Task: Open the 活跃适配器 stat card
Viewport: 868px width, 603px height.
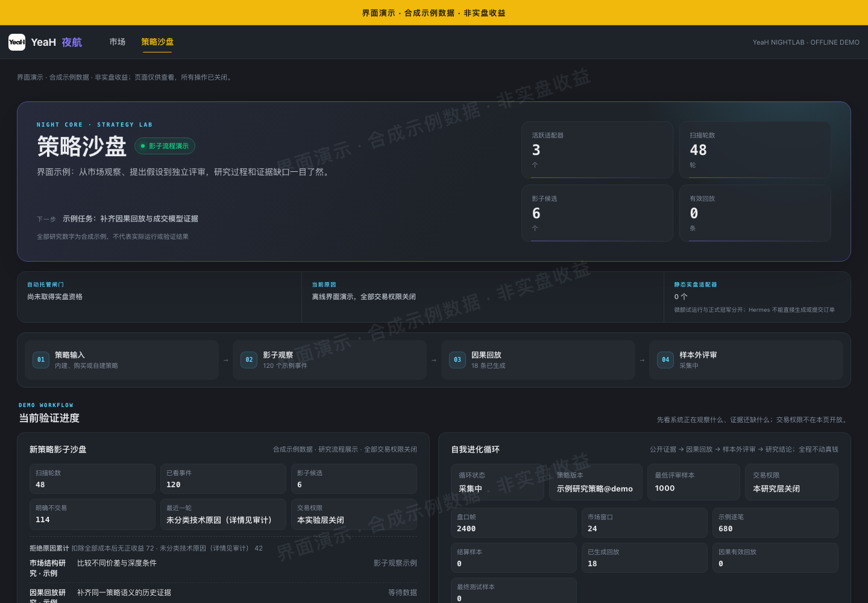Action: tap(597, 150)
